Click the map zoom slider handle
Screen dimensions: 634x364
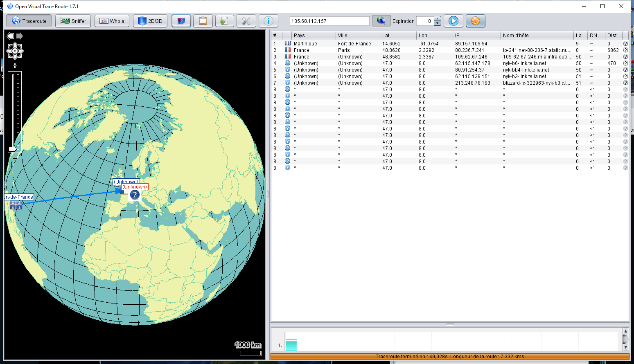click(x=13, y=149)
